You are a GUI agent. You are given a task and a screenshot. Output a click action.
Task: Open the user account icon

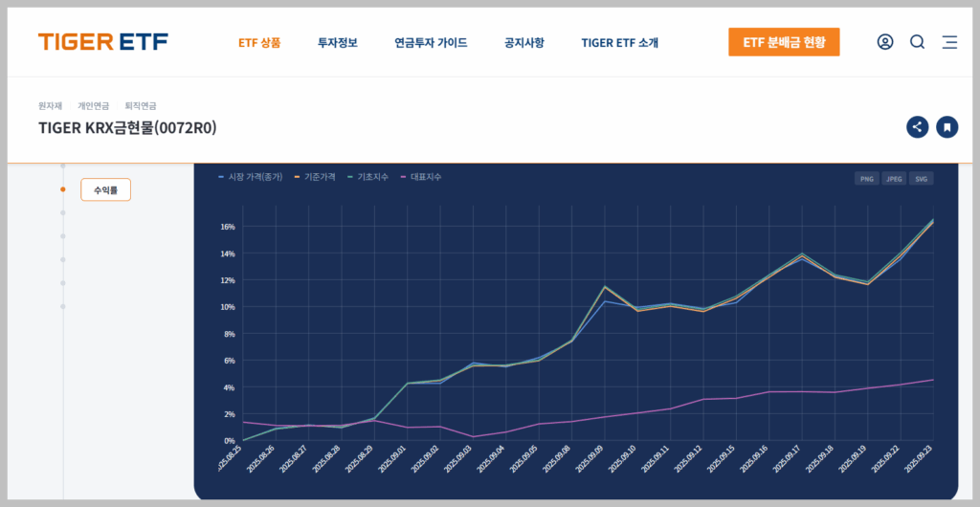tap(885, 42)
